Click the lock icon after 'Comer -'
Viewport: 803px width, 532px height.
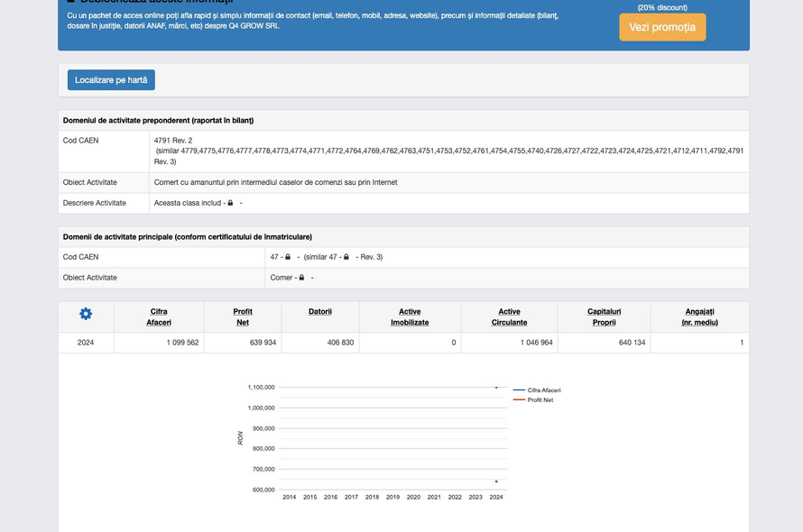pos(301,278)
